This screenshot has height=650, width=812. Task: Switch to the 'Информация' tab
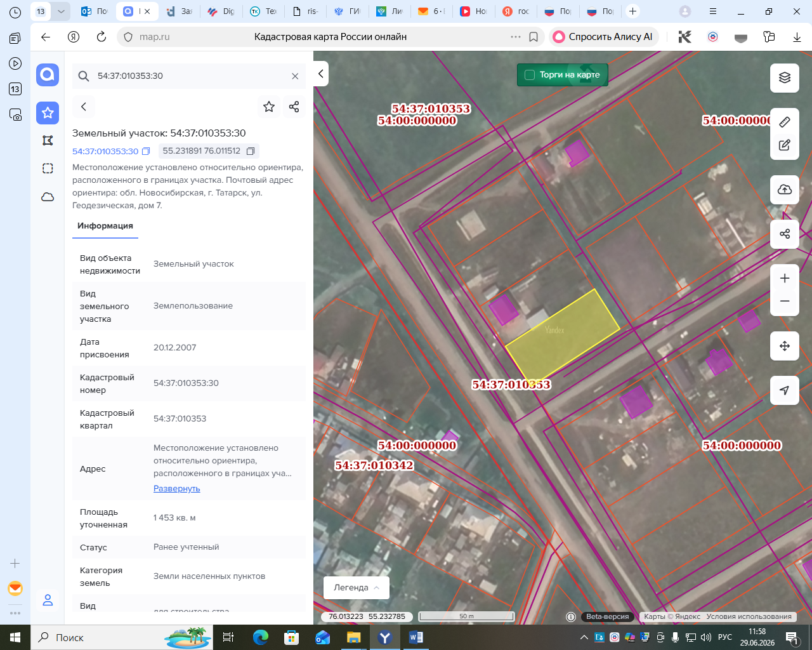[105, 226]
